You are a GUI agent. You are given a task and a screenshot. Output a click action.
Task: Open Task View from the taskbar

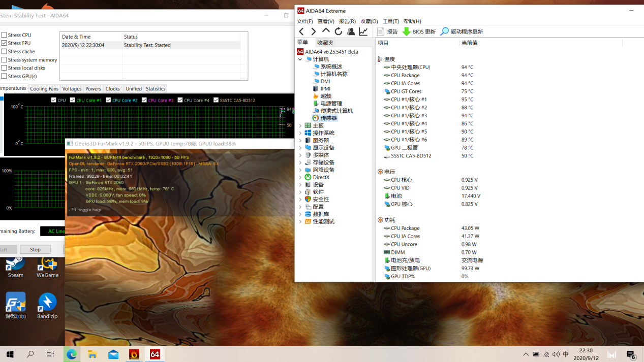[50, 354]
